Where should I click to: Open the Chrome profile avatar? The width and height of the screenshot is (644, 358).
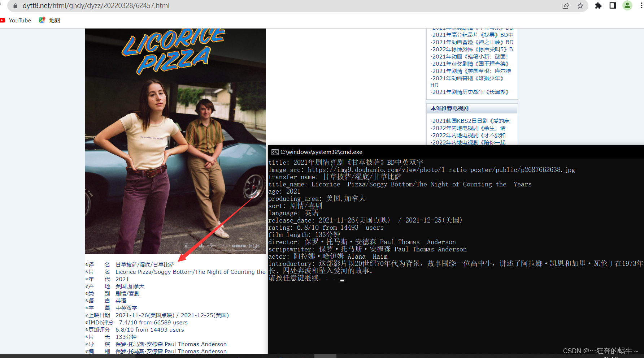click(627, 5)
